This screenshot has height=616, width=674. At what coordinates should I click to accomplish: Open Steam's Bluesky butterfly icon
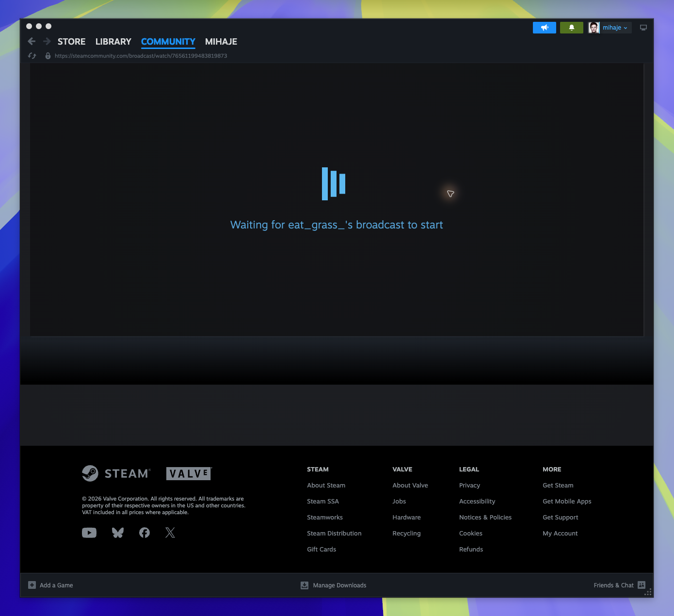click(118, 533)
